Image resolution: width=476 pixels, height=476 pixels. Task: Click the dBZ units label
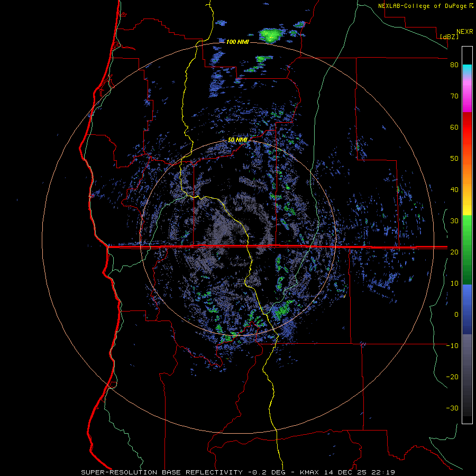(x=449, y=36)
